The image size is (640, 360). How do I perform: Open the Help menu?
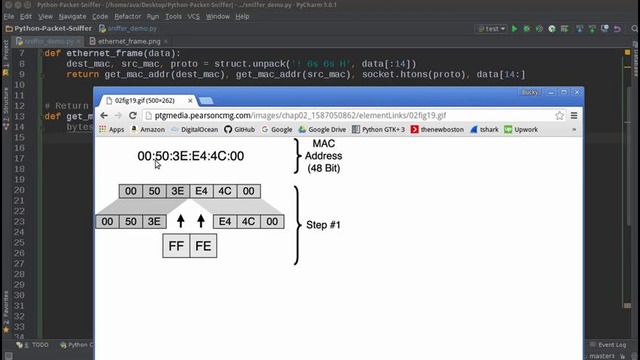point(242,16)
